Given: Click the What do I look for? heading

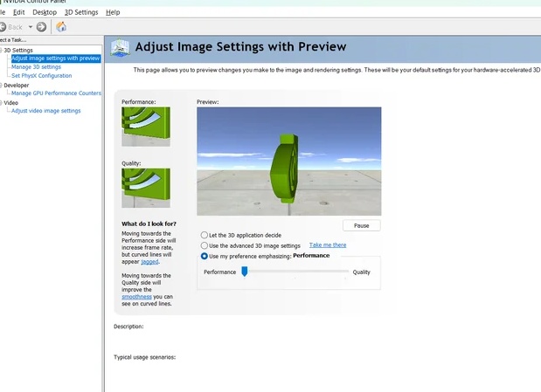Looking at the screenshot, I should 149,224.
